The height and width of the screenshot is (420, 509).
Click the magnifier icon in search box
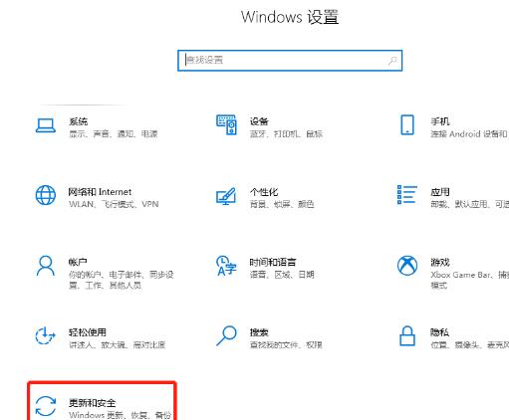tap(392, 61)
